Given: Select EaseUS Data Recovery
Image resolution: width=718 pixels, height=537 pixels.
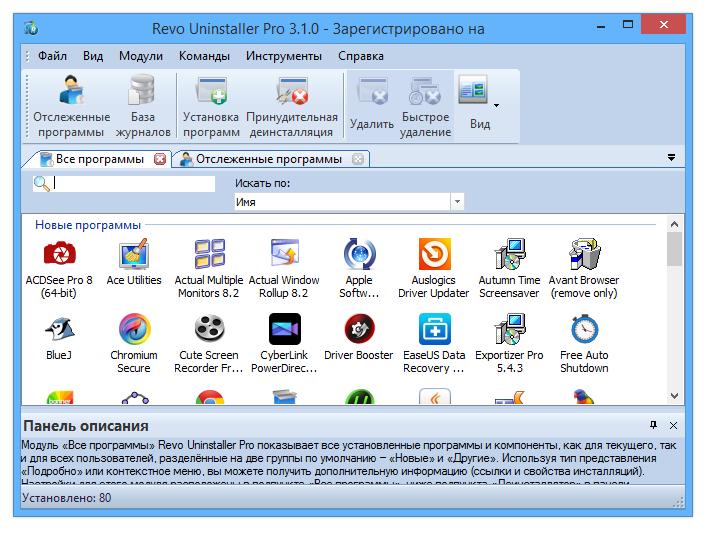Looking at the screenshot, I should click(434, 343).
